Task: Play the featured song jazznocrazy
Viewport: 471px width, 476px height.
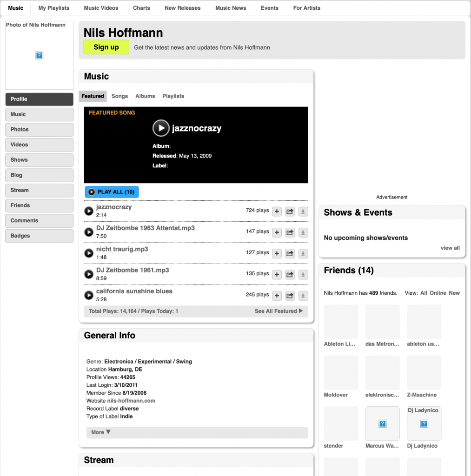Action: [160, 128]
